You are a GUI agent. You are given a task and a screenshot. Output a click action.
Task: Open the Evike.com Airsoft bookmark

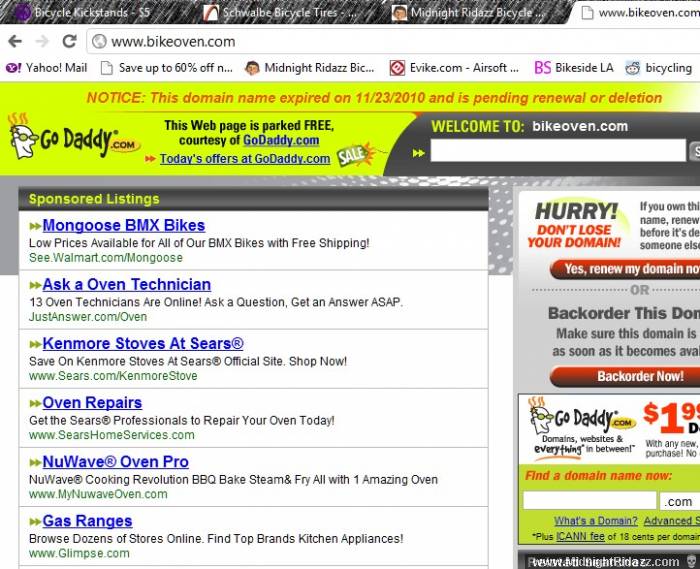[454, 68]
